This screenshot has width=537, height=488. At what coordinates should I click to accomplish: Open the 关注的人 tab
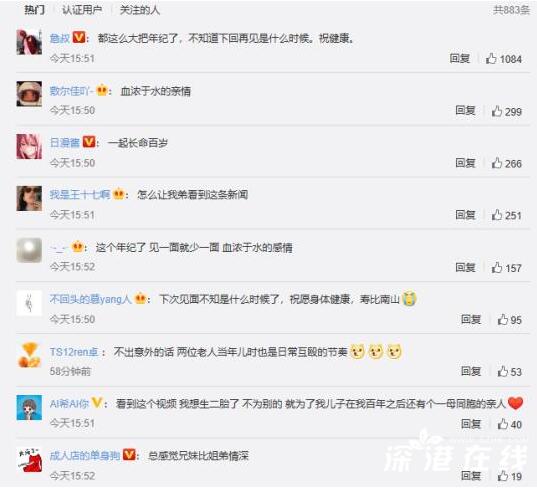139,10
